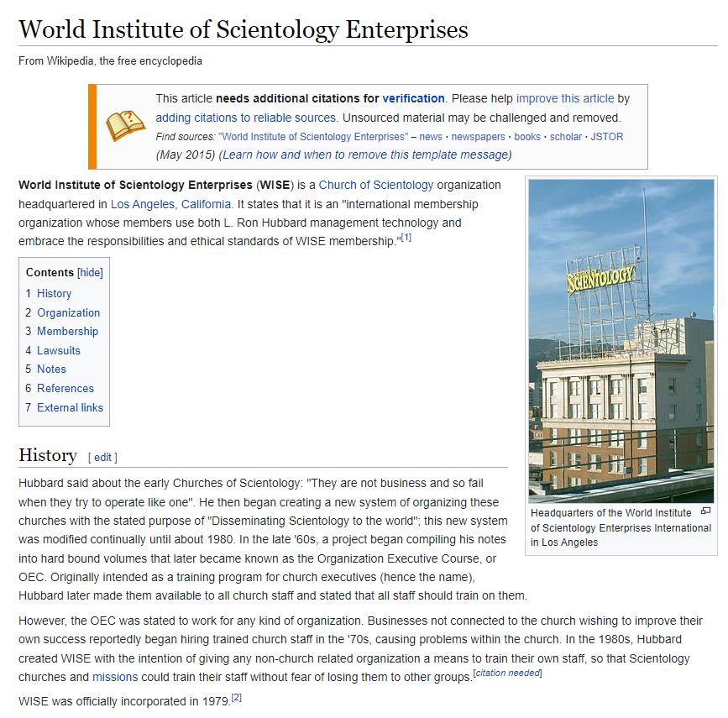Jump to External links in the contents
Image resolution: width=728 pixels, height=718 pixels.
[x=70, y=408]
